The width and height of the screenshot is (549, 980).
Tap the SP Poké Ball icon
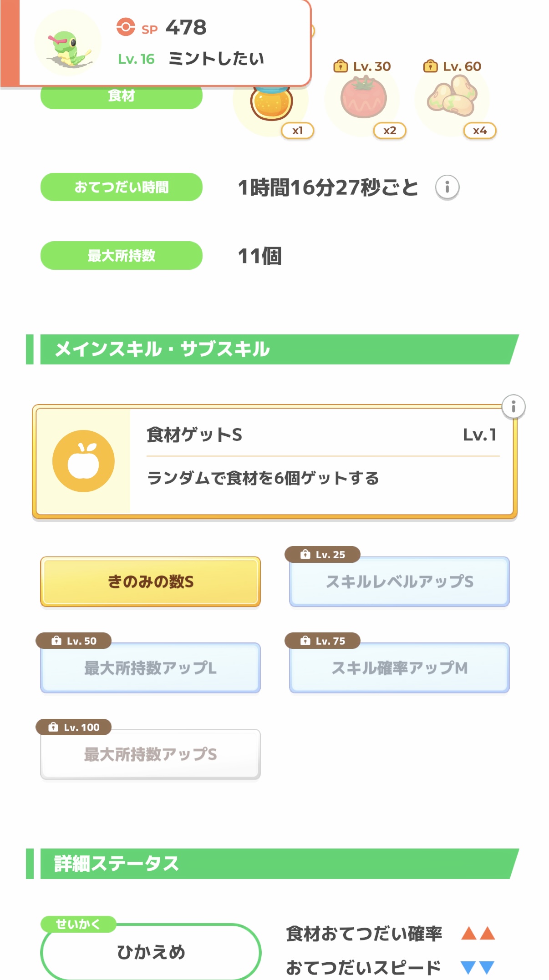pos(126,27)
